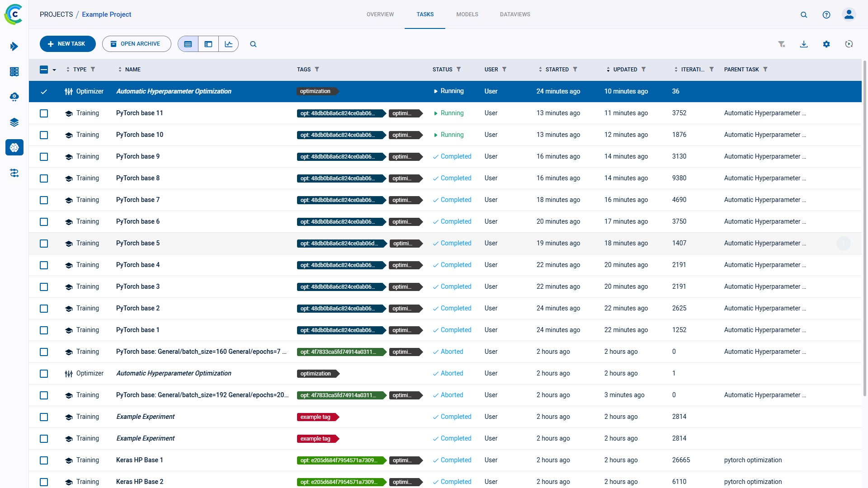Open the selection dropdown beside select-all checkbox
Viewport: 868px width, 488px height.
(54, 70)
